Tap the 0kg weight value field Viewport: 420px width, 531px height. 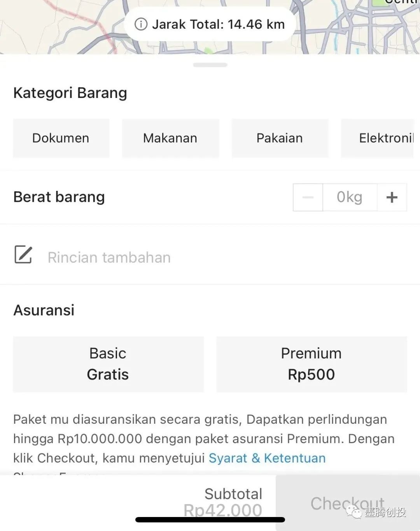click(349, 197)
